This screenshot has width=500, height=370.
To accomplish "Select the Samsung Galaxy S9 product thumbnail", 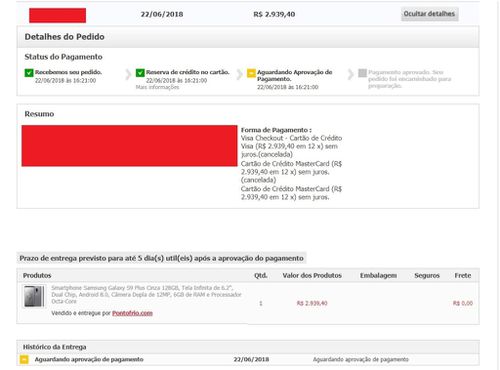I will tap(34, 296).
